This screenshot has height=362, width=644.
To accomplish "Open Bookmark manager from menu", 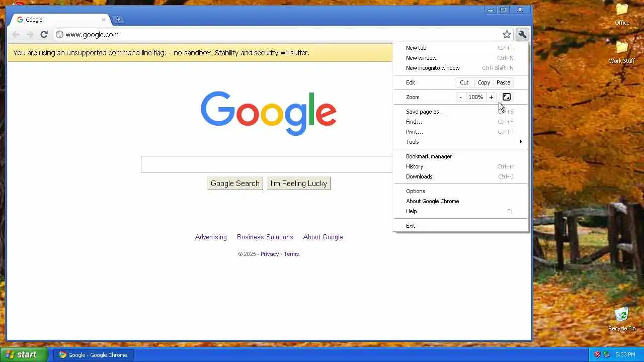I will point(461,156).
